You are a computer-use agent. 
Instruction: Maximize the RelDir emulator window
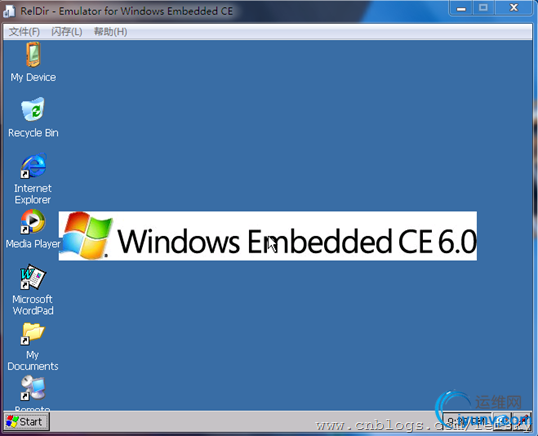click(x=483, y=8)
